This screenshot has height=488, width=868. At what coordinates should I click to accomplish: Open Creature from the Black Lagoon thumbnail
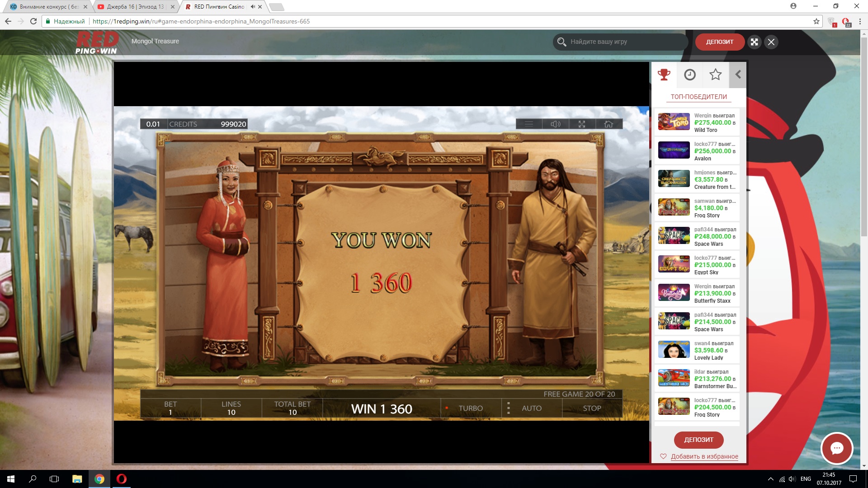tap(674, 178)
